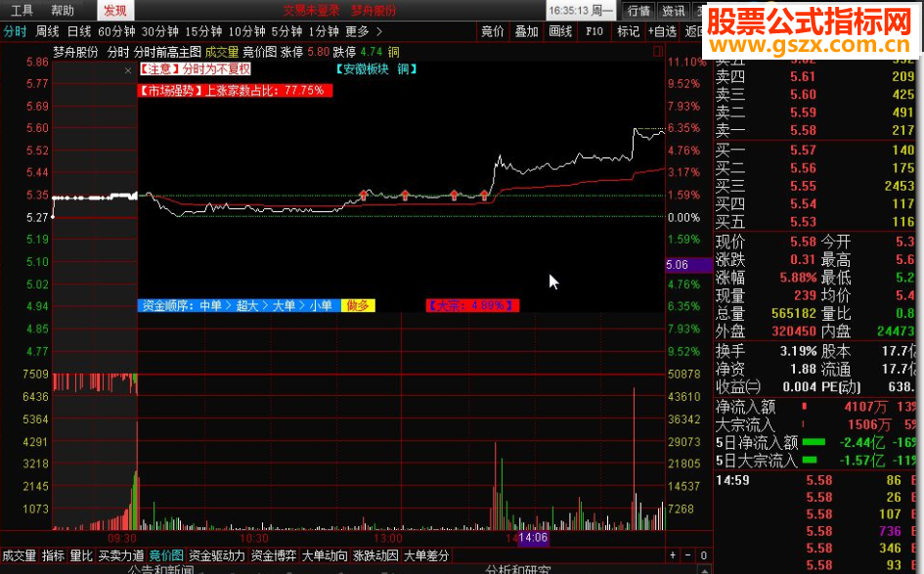Click the 5日净流入额 -2.44亿 row
Screen dimensions: 924x574
pos(815,443)
